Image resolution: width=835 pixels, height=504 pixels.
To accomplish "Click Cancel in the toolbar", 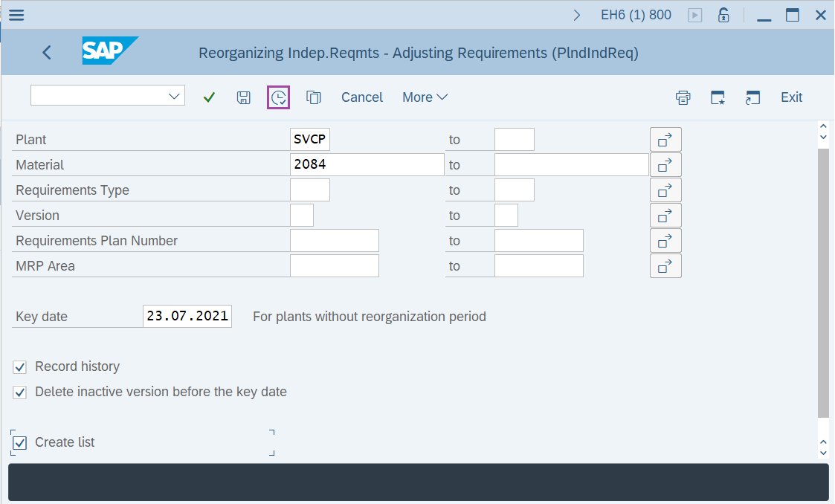I will coord(362,97).
